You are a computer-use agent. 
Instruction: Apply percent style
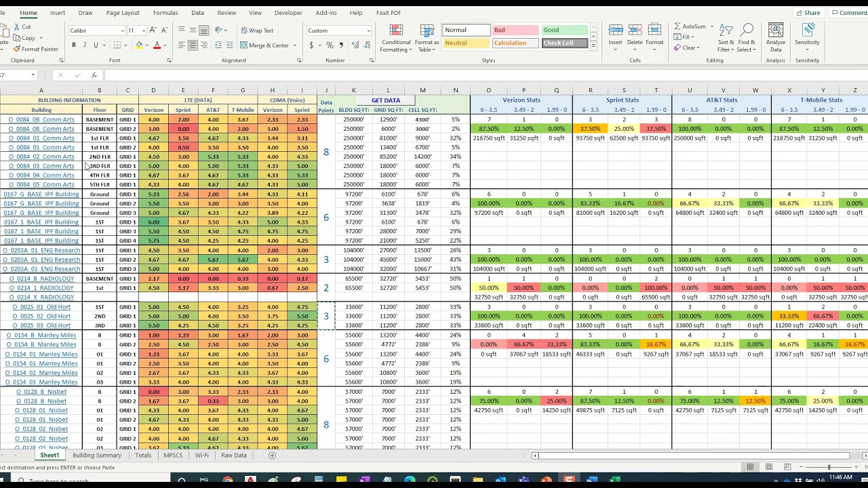click(330, 45)
